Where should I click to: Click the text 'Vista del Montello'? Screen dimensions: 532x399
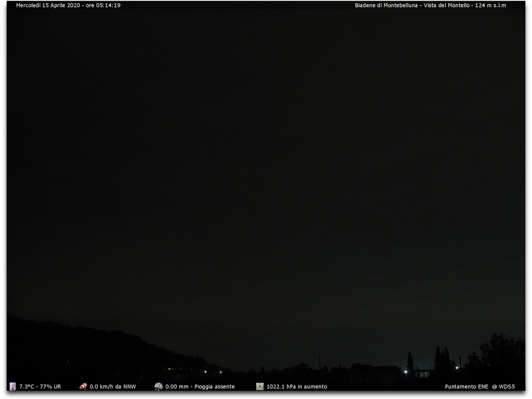[x=447, y=5]
